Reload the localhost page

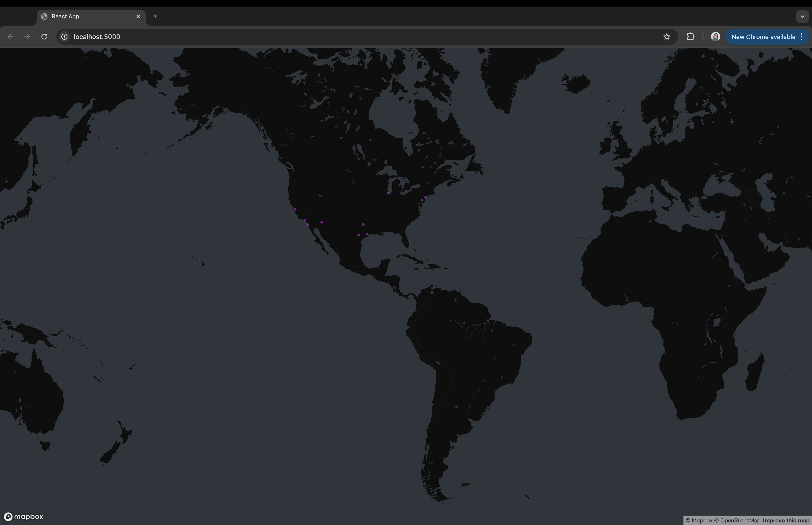(44, 36)
